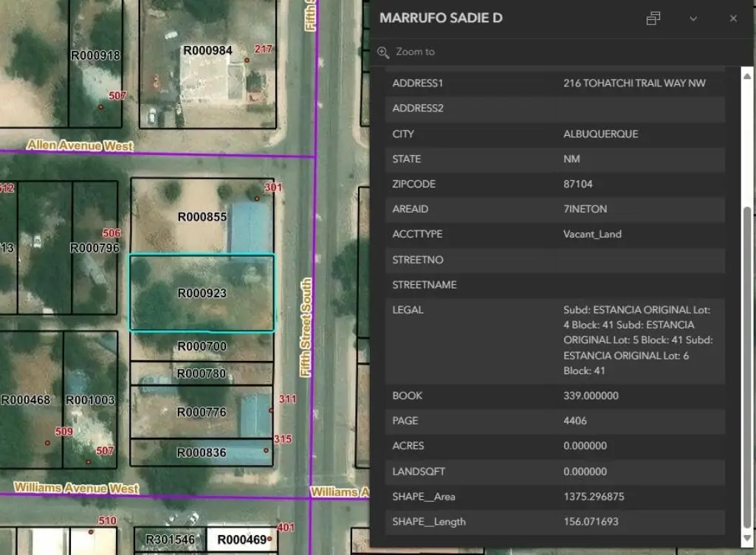Click parcel R000468
The height and width of the screenshot is (555, 756).
(26, 400)
